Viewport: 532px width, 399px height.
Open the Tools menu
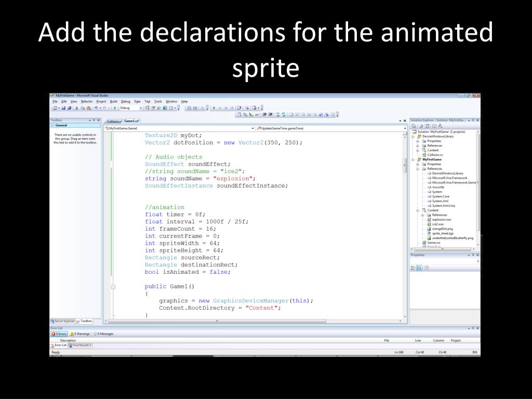point(158,101)
